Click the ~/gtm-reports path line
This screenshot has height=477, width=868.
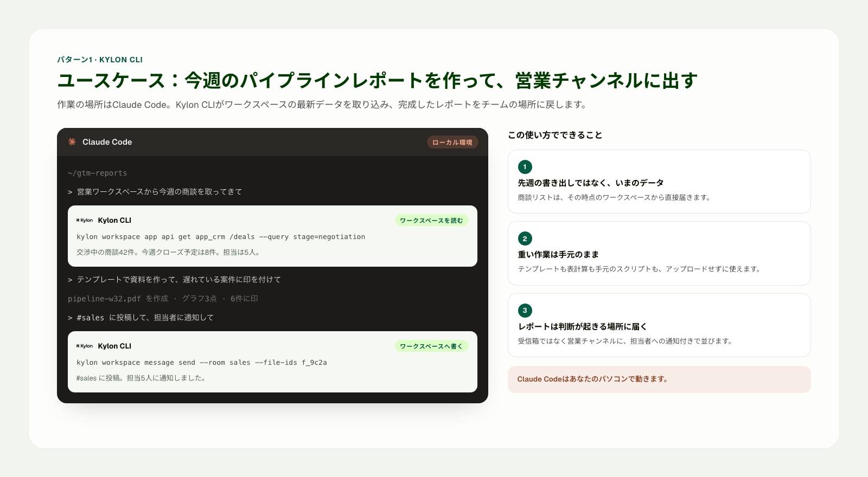click(98, 173)
